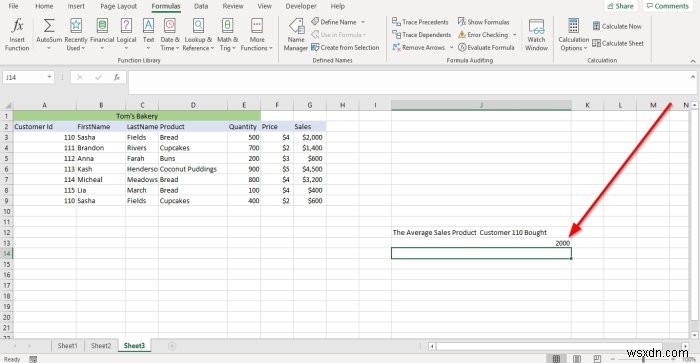Image resolution: width=700 pixels, height=363 pixels.
Task: Select the Tom's Bakery title cell
Action: 137,116
